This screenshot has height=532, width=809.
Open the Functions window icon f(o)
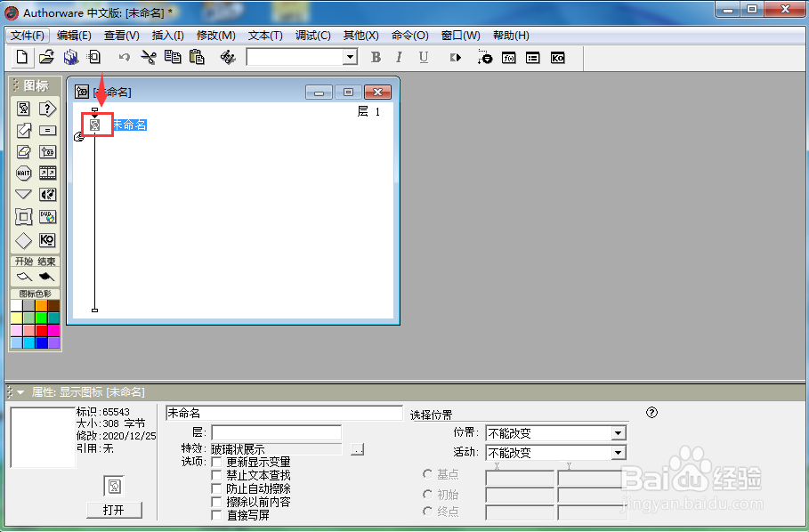[509, 58]
